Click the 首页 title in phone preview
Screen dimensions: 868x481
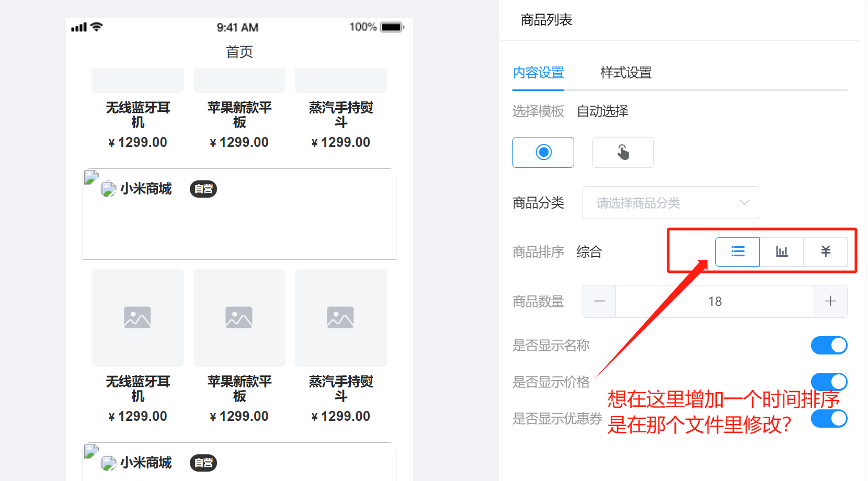239,52
